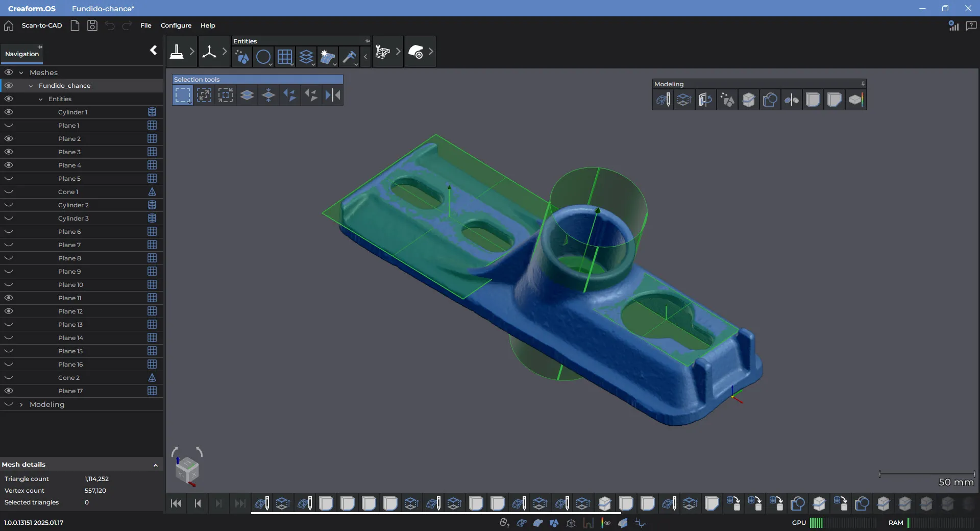Screen dimensions: 980x531
Task: Click the alignment axes toolbar icon
Action: pos(209,52)
